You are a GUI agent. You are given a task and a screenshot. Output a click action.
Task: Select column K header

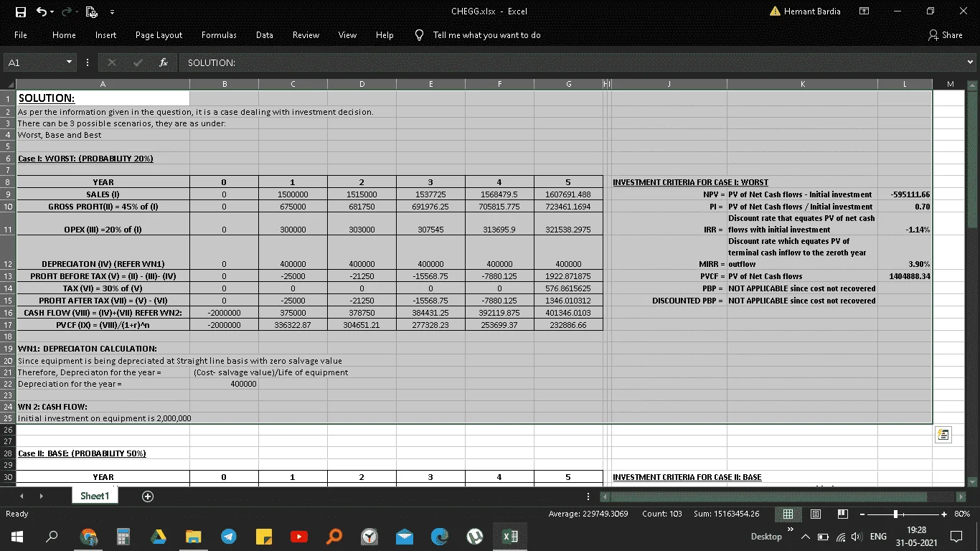(802, 85)
